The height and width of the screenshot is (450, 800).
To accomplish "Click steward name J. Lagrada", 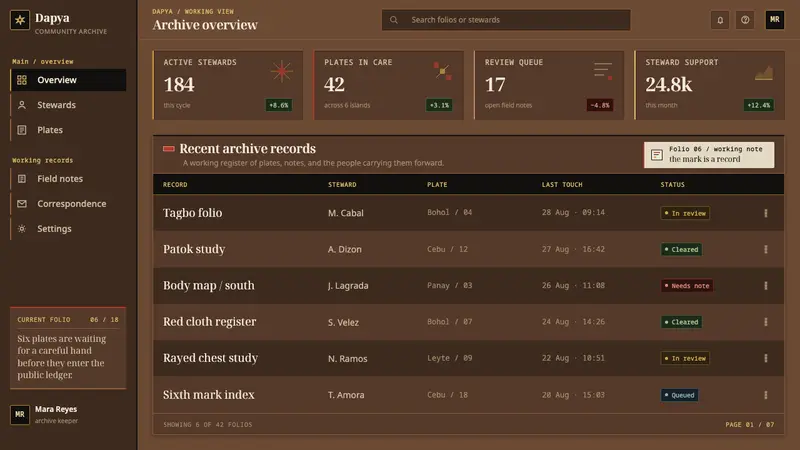I will (348, 286).
